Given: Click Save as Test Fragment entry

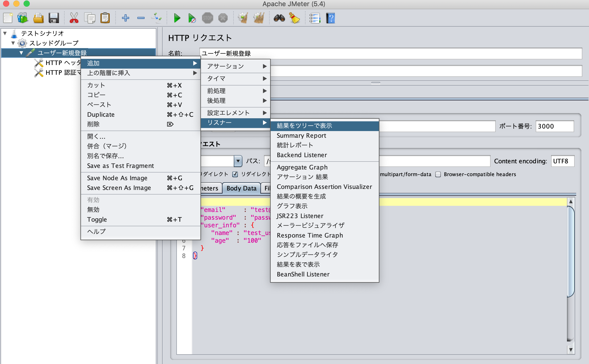Looking at the screenshot, I should pyautogui.click(x=120, y=166).
